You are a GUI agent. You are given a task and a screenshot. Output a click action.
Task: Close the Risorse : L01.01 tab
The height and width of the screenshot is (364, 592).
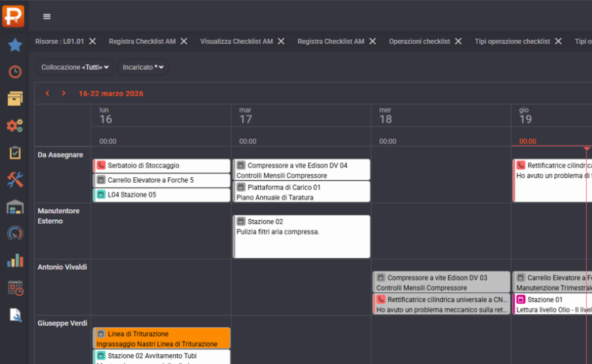(92, 41)
